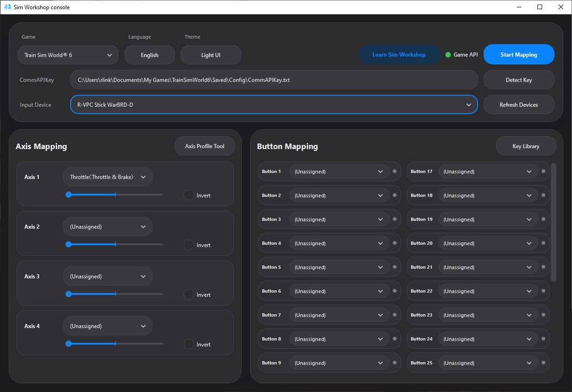Viewport: 572px width, 392px height.
Task: Turn on Invert for Axis 4
Action: pyautogui.click(x=189, y=344)
